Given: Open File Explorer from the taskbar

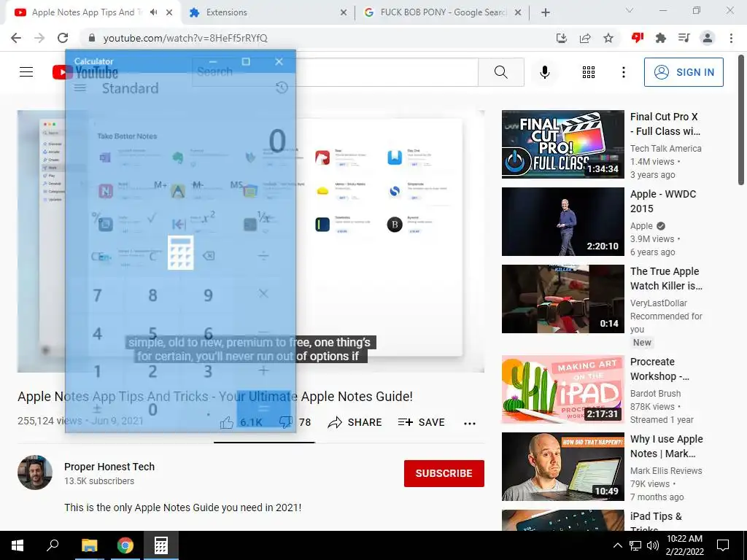Looking at the screenshot, I should [x=89, y=545].
